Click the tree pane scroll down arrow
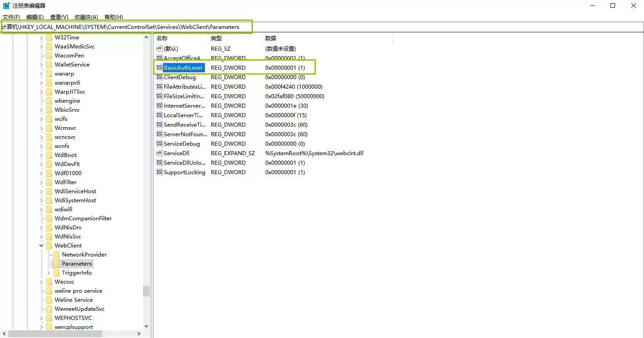The image size is (644, 338). click(x=146, y=326)
